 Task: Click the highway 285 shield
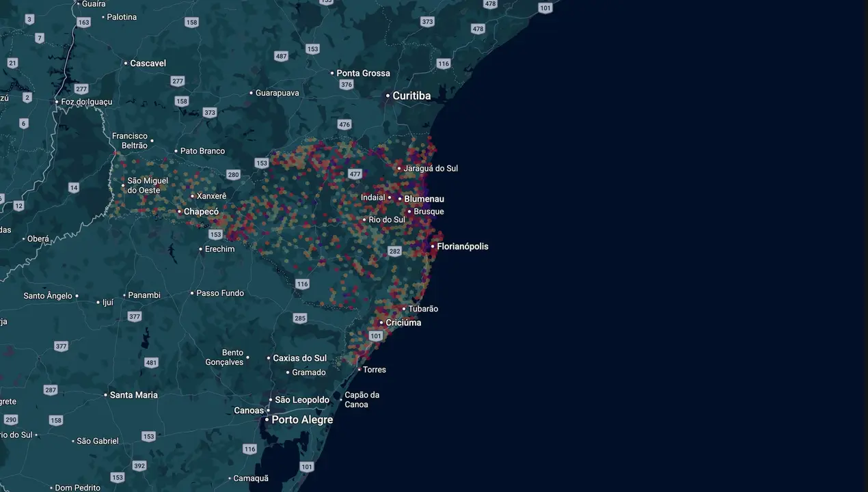point(299,318)
